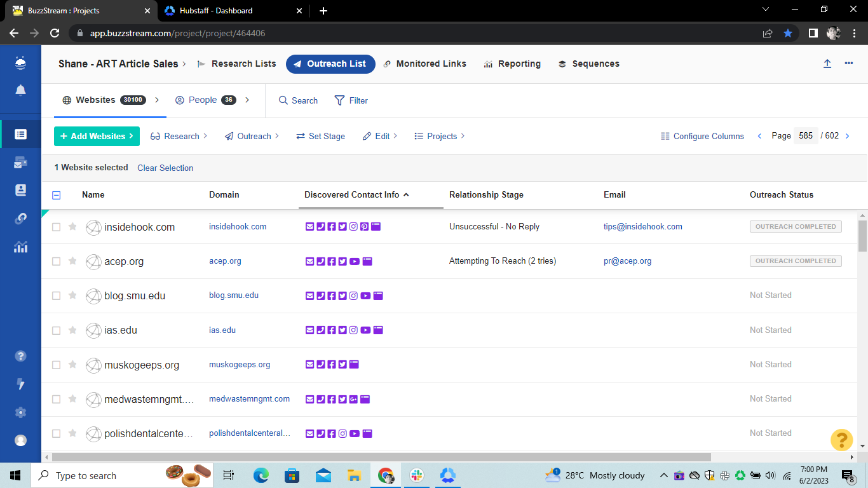Click the lightning bolt icon in sidebar

pos(20,384)
